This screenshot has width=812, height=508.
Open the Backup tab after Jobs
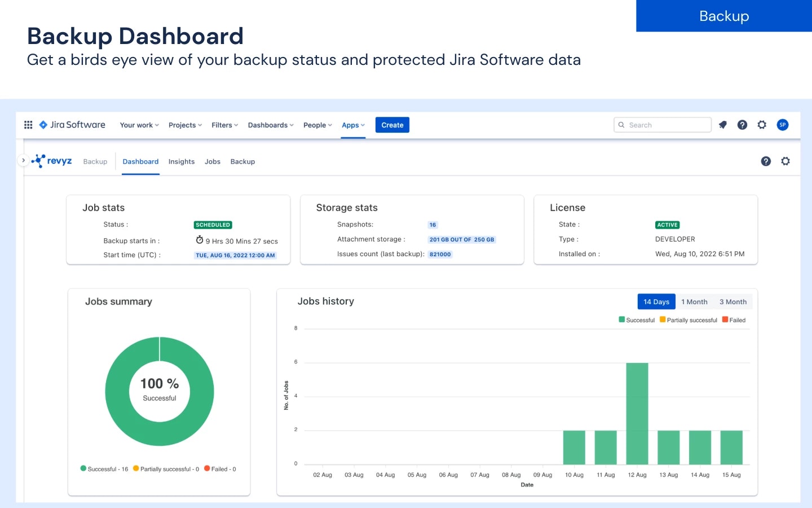coord(242,161)
